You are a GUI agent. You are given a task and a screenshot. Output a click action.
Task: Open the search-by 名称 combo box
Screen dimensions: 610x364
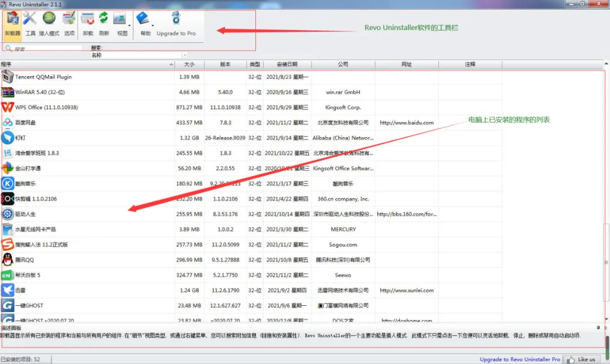coord(138,55)
